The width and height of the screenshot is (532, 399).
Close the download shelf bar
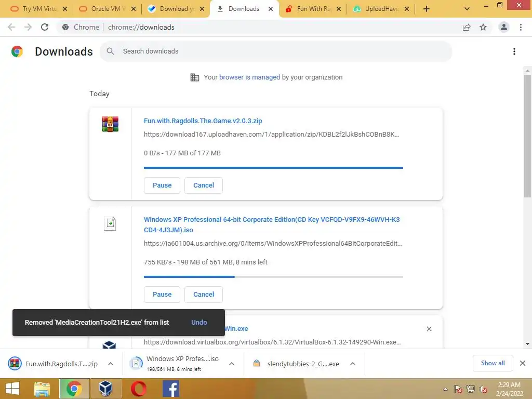523,363
